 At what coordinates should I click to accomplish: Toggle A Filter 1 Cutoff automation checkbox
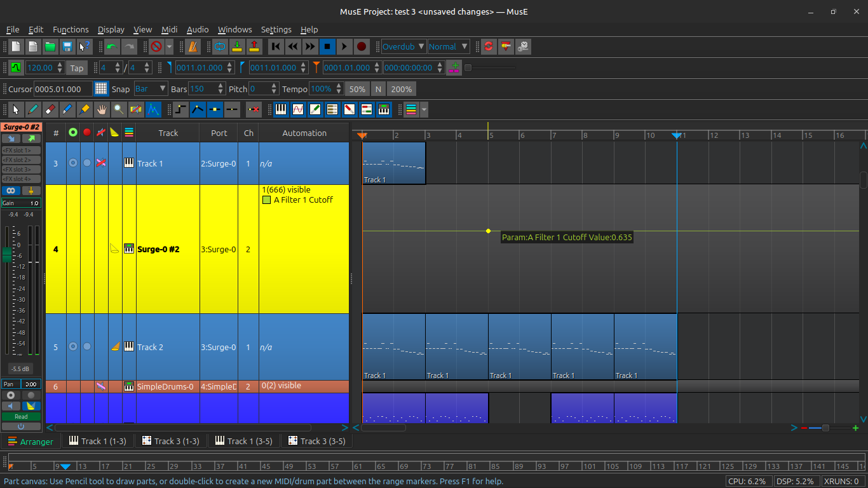pyautogui.click(x=267, y=200)
